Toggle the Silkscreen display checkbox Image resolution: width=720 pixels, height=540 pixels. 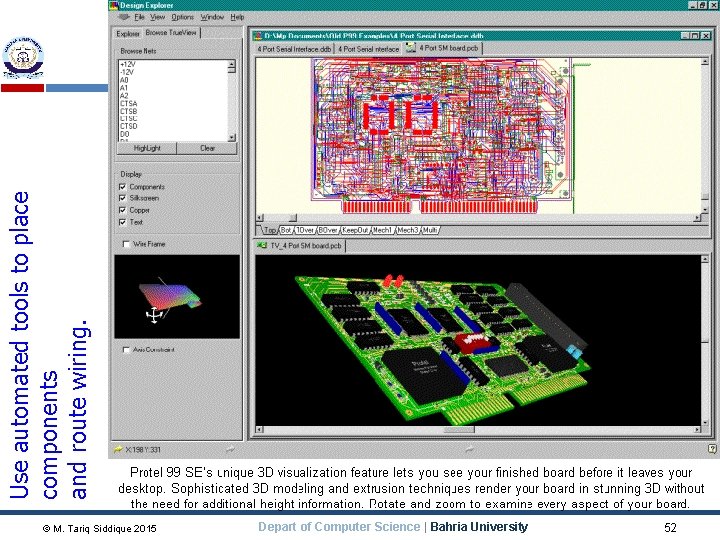coord(123,198)
